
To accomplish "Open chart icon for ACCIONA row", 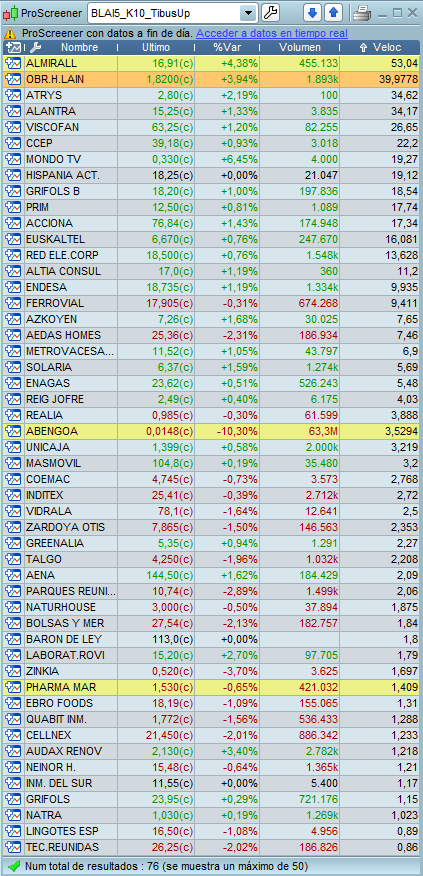I will point(13,223).
